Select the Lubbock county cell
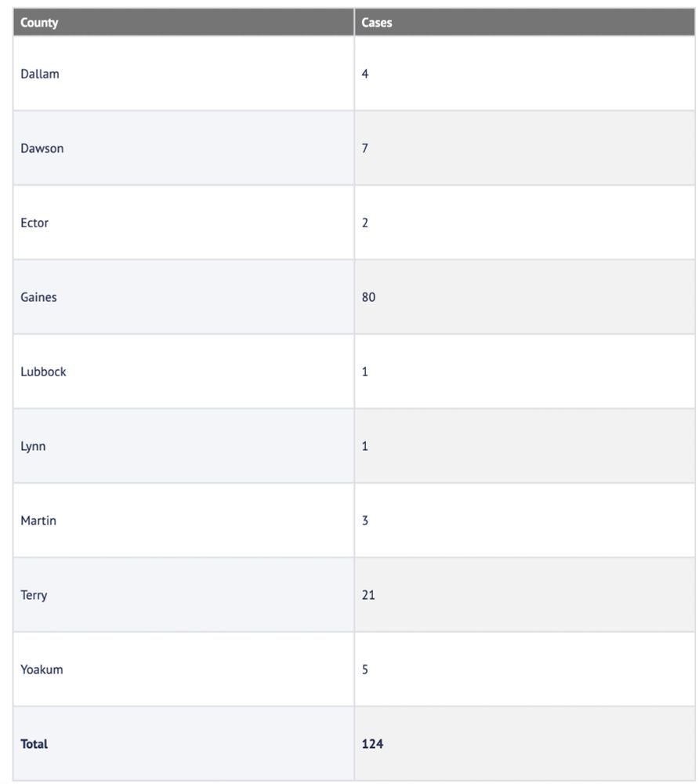699x784 pixels. click(x=183, y=372)
